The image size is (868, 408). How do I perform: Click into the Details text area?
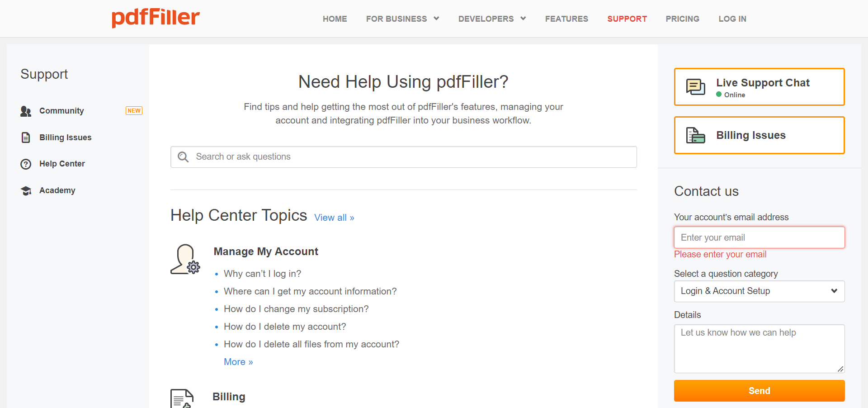759,348
